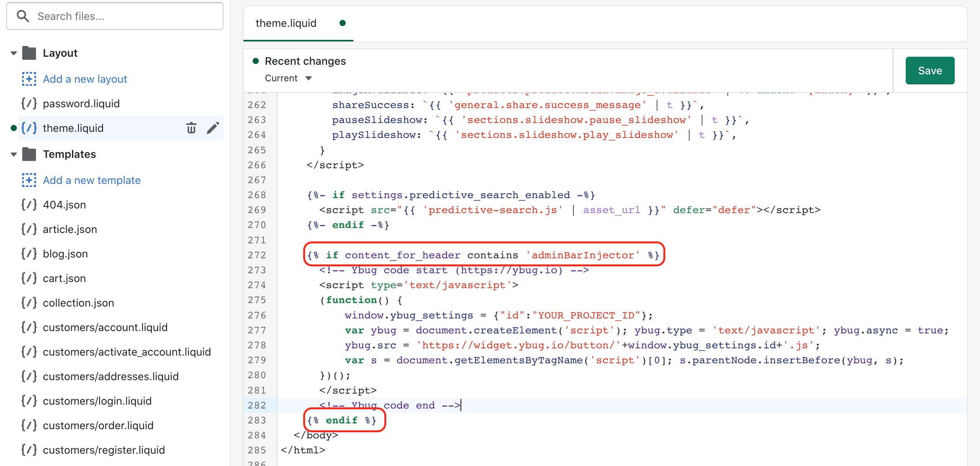Click the search magnifier icon

23,16
